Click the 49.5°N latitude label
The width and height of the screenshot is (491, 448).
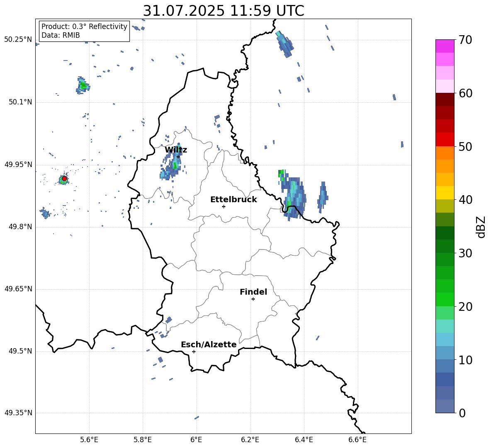[x=20, y=351]
